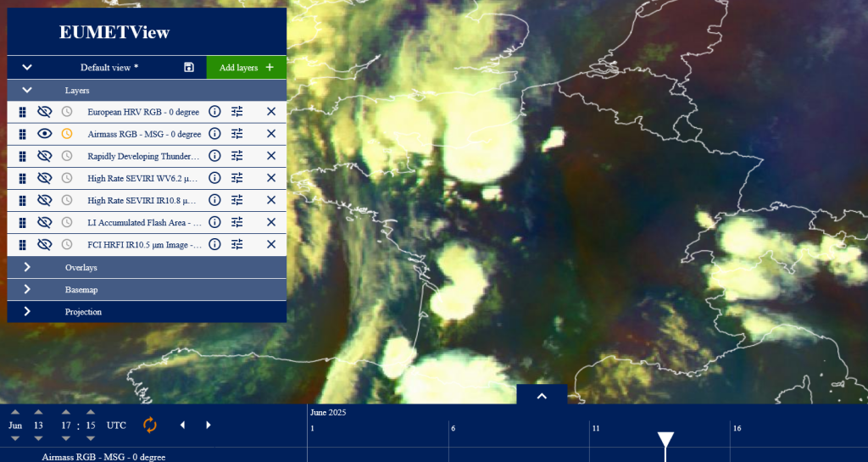Open settings sliders for FCI HRFI IR10.5
Screen dimensions: 868x462
click(x=237, y=244)
